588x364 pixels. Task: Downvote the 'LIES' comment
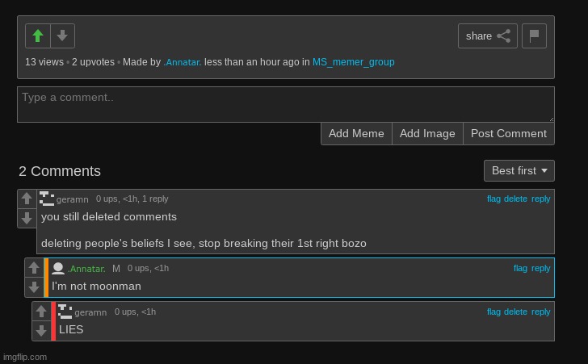41,331
